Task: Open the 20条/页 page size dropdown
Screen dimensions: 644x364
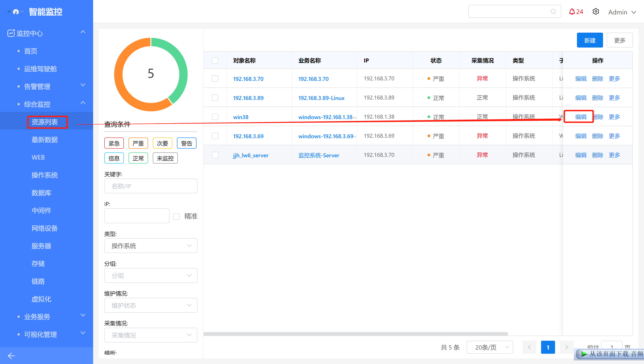Action: click(490, 347)
